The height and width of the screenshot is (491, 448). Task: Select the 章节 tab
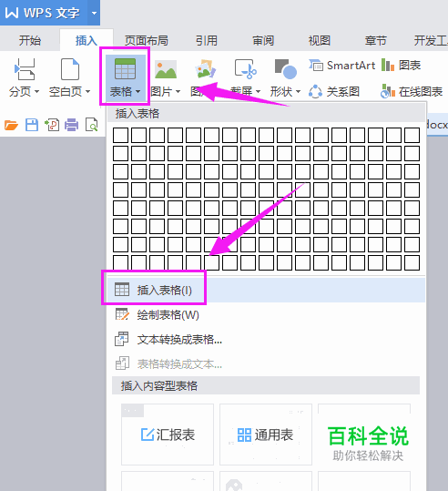[x=376, y=41]
